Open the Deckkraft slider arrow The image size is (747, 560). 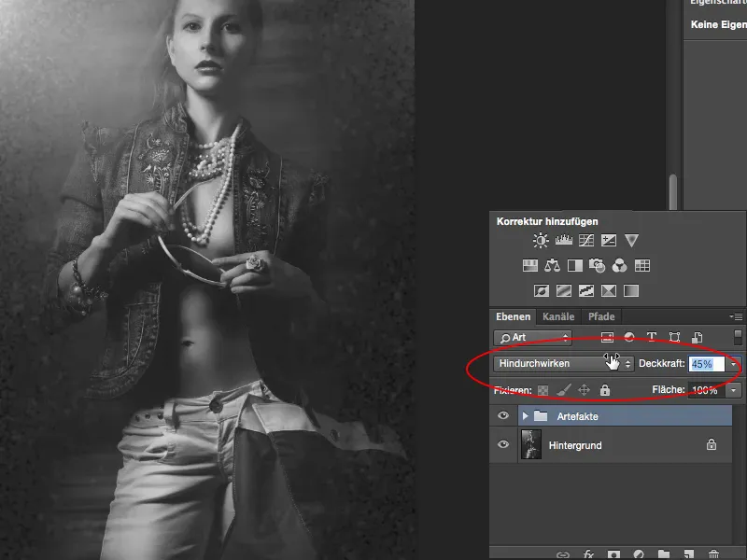tap(733, 364)
